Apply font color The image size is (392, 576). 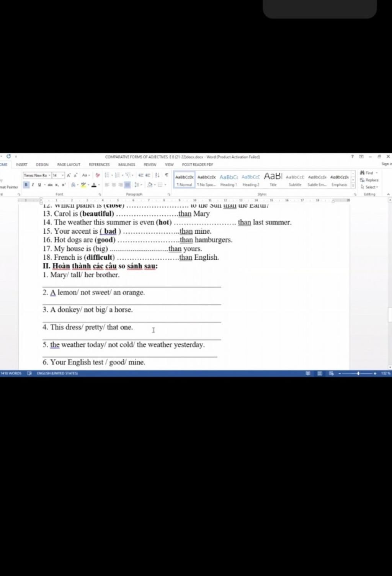coord(95,185)
